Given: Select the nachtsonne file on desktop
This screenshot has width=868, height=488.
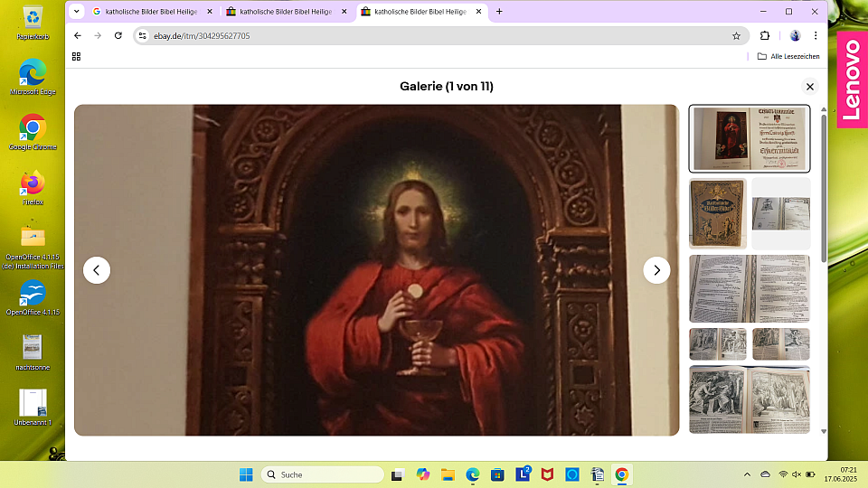Looking at the screenshot, I should point(33,352).
